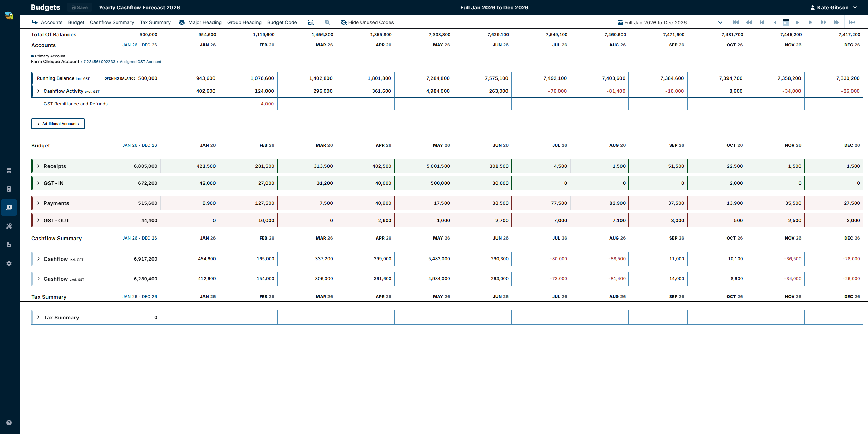868x434 pixels.
Task: Click the Save button
Action: click(x=80, y=7)
